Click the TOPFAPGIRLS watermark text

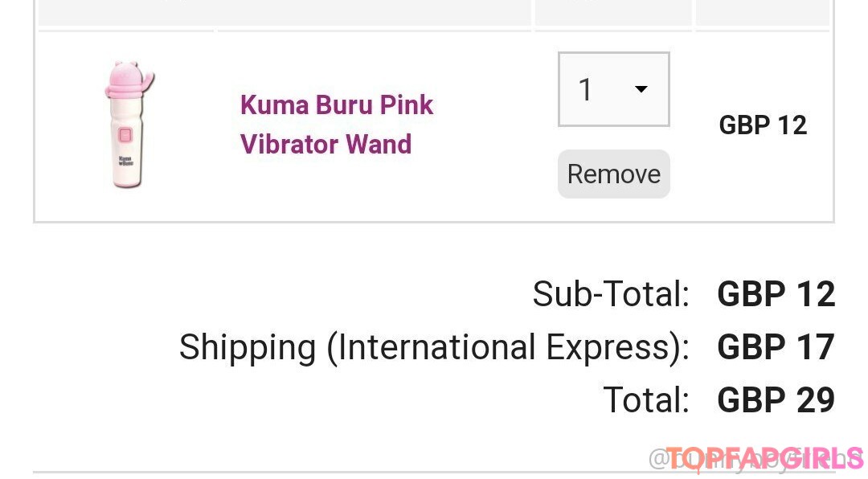764,458
